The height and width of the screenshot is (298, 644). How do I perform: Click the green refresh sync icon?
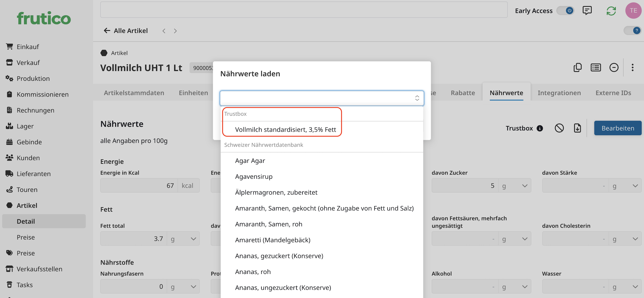coord(611,11)
